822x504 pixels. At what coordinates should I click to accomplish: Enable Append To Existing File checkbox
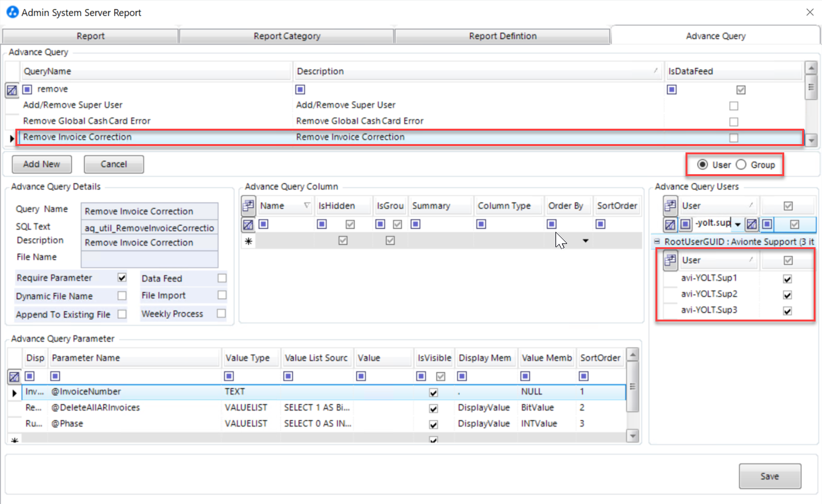[x=122, y=314]
